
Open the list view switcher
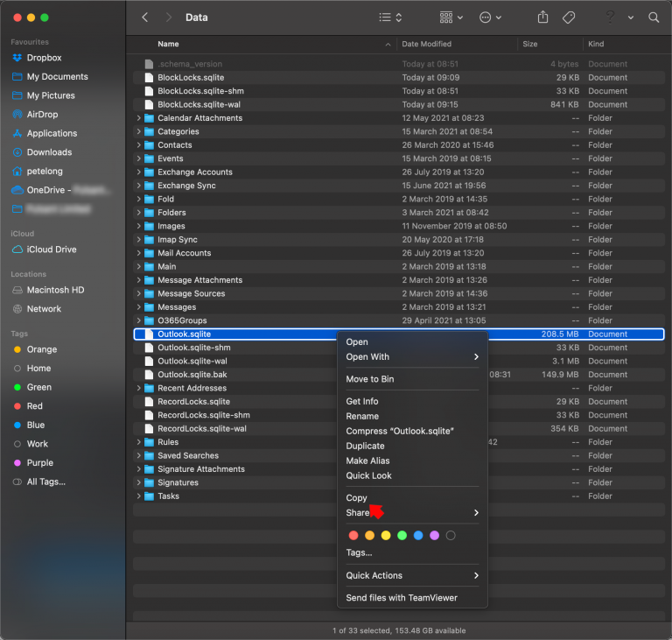(x=390, y=18)
